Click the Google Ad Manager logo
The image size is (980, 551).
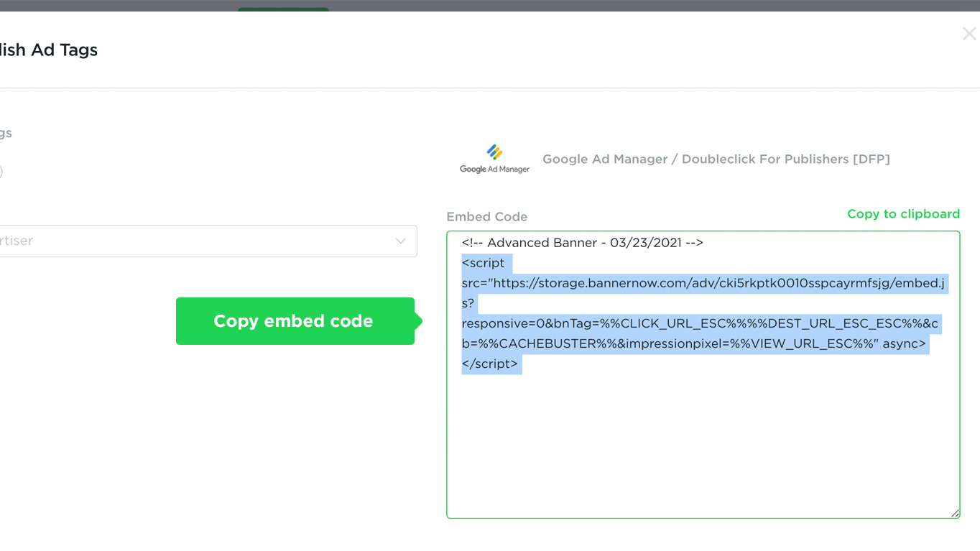pyautogui.click(x=494, y=159)
